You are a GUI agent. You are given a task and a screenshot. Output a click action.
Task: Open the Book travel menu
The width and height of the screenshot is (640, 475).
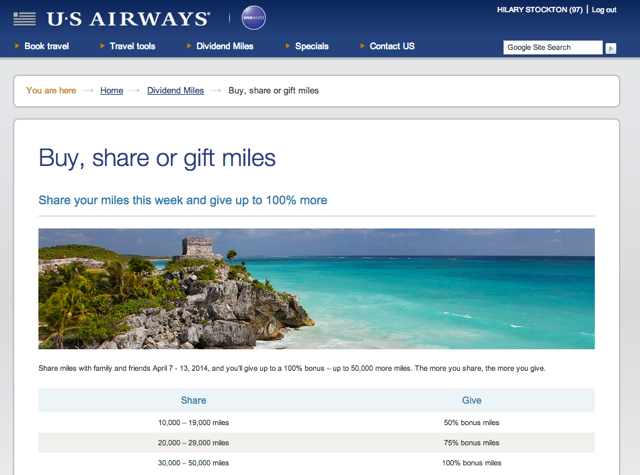point(47,46)
